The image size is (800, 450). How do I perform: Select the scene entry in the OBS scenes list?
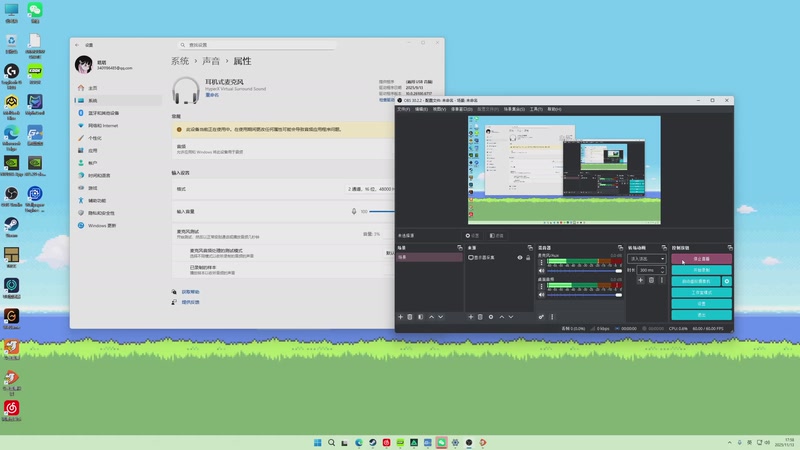pos(430,257)
